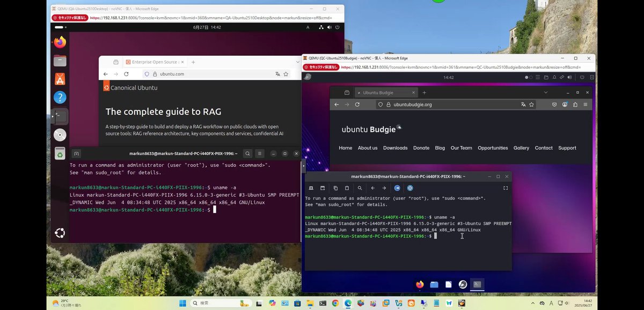
Task: Open a new tab in ubuntu.com Firefox
Action: tap(193, 62)
